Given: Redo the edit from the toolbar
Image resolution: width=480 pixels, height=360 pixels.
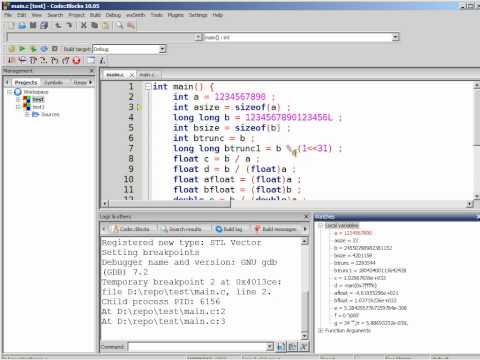Looking at the screenshot, I should [x=69, y=25].
